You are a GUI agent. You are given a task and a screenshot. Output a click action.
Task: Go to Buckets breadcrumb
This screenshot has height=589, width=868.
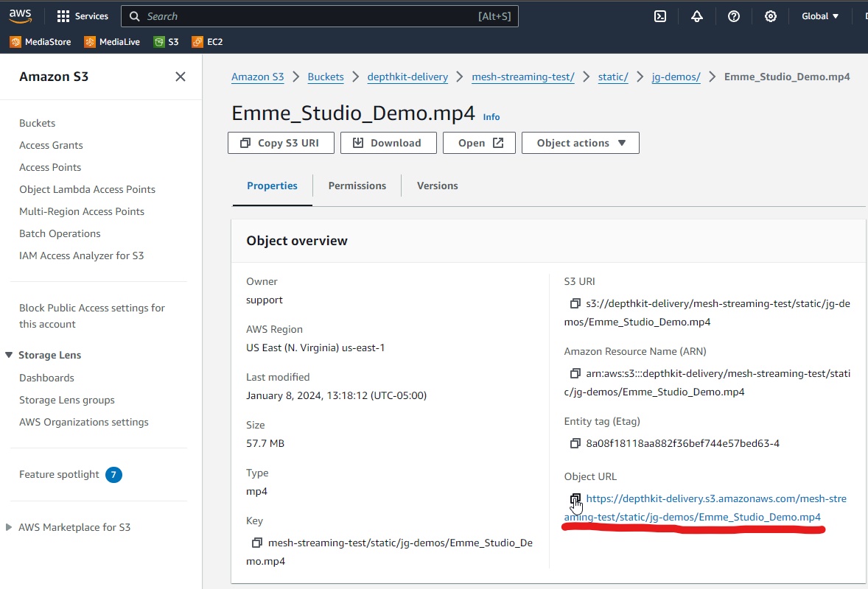[x=326, y=77]
